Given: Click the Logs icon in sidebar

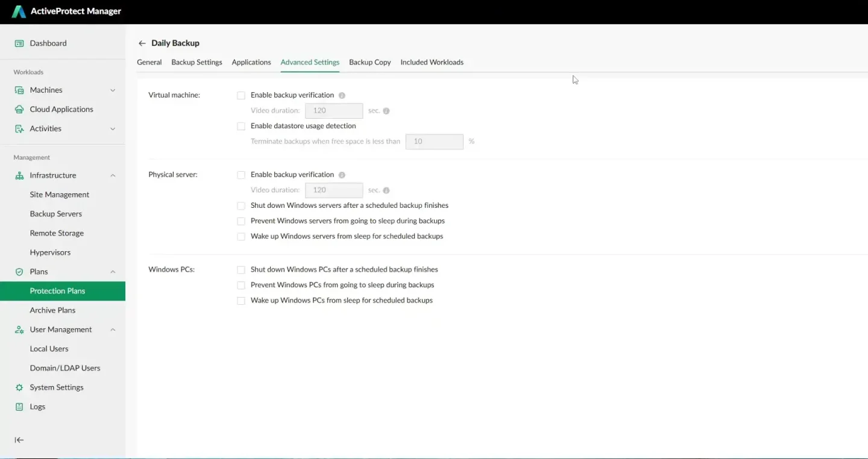Looking at the screenshot, I should (x=19, y=407).
